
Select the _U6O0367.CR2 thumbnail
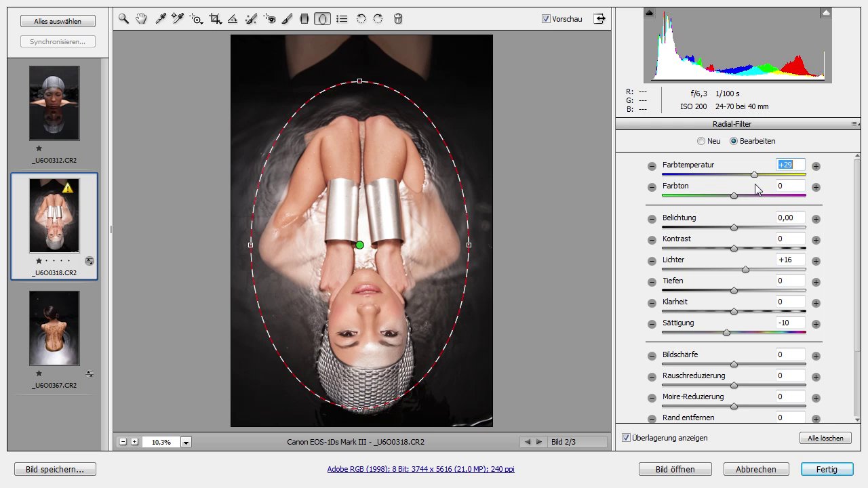pyautogui.click(x=54, y=329)
